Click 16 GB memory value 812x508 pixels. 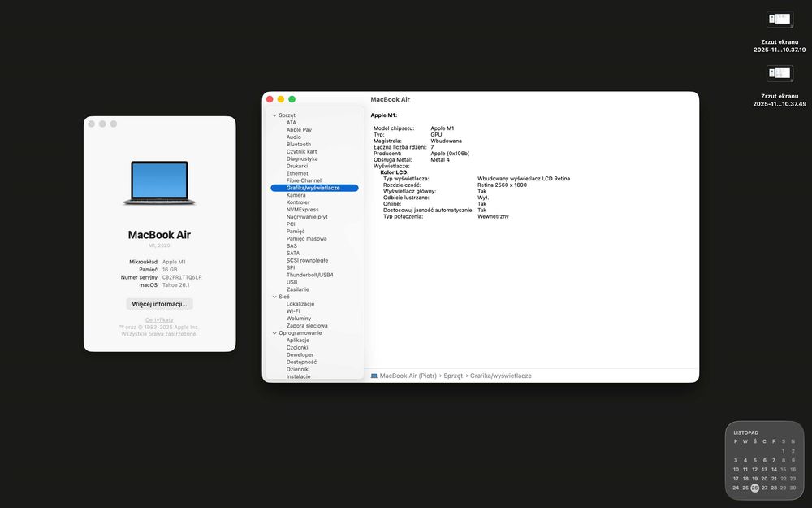pyautogui.click(x=170, y=270)
